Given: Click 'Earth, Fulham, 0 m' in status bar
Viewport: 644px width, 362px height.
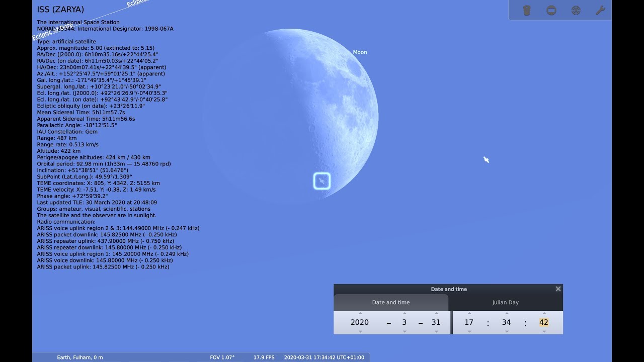Looking at the screenshot, I should [80, 357].
